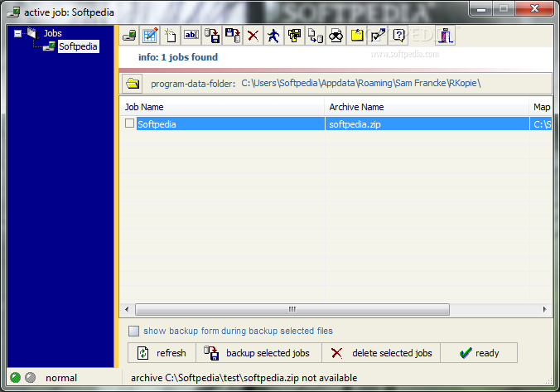
Task: Sort by Job Name column header
Action: tap(222, 107)
